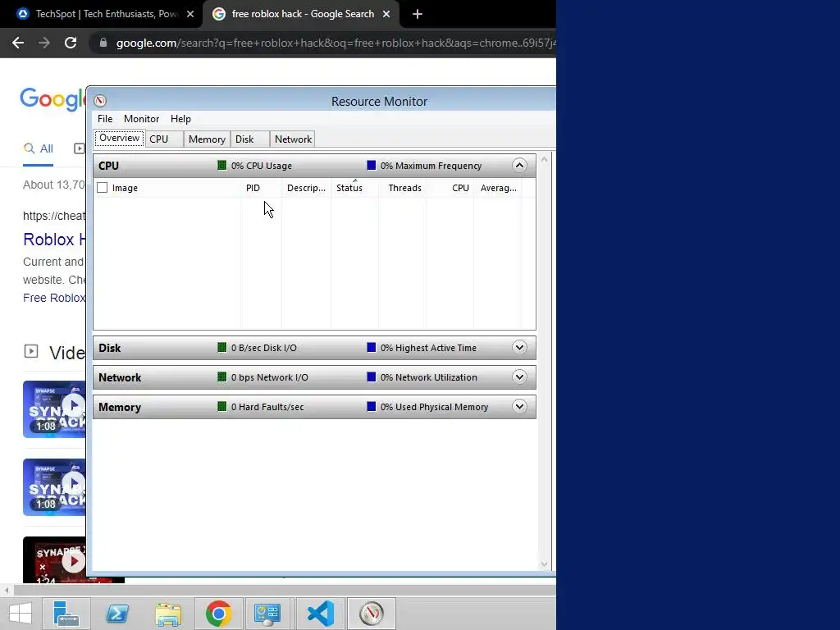
Task: Play first Synapse video thumbnail 1:08
Action: [x=54, y=409]
